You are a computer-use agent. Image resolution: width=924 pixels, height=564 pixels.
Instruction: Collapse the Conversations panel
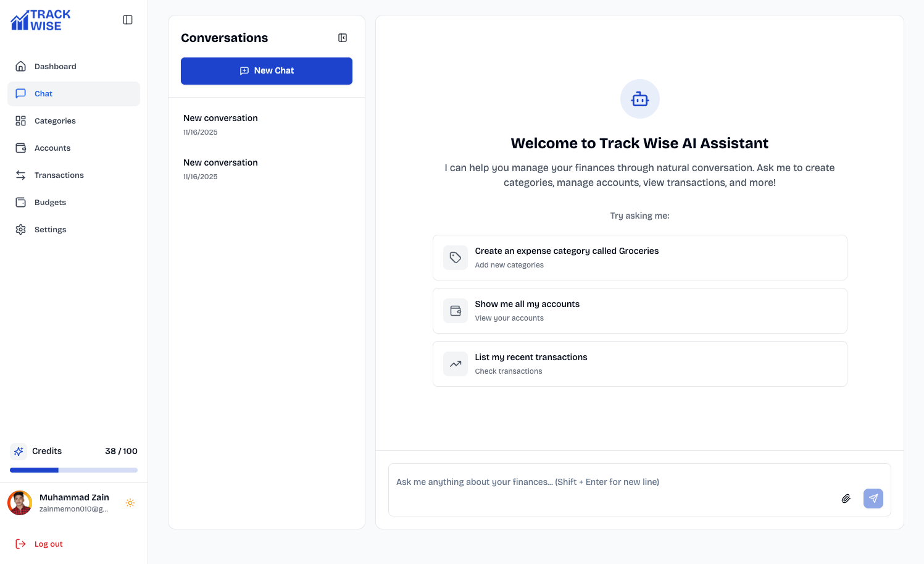tap(342, 38)
